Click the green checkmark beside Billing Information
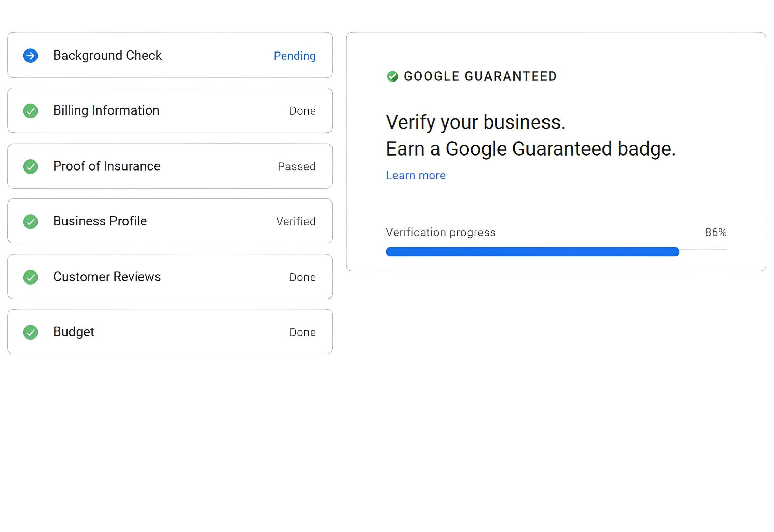This screenshot has height=532, width=774. (x=30, y=111)
